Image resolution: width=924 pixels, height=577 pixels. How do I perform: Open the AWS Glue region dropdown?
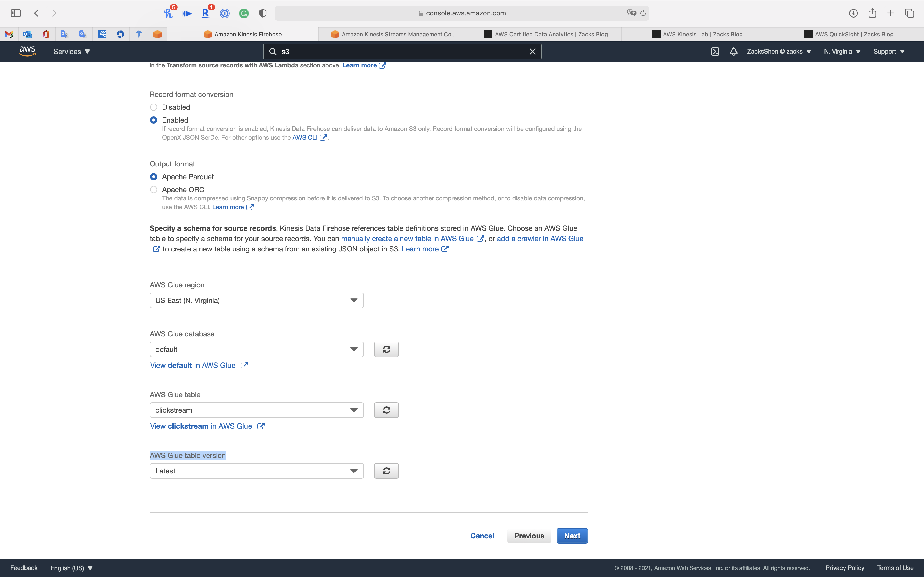(x=256, y=300)
